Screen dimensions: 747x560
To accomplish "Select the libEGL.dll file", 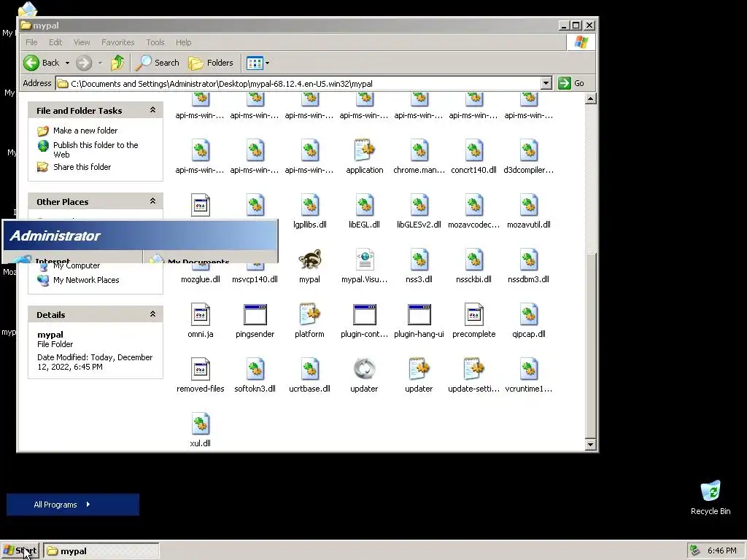I will point(365,205).
